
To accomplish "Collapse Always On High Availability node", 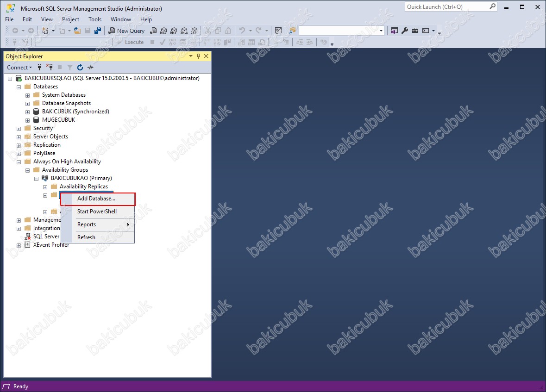I will (x=19, y=162).
